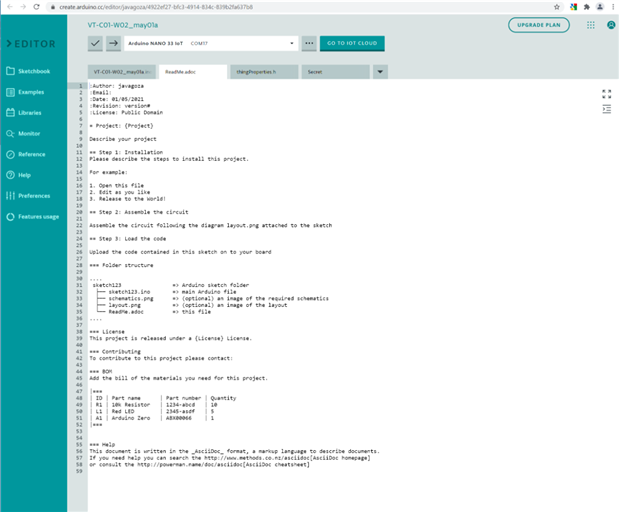Bookmark this page with star icon
This screenshot has width=619, height=512.
(x=557, y=7)
